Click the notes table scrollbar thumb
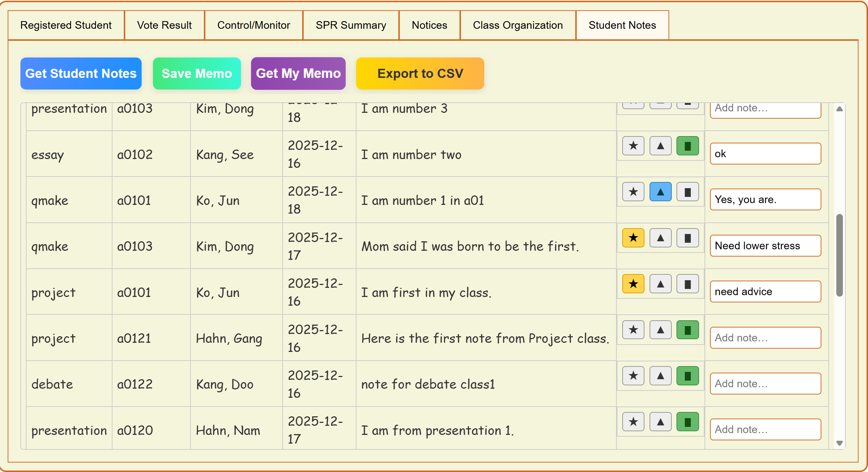868x472 pixels. pyautogui.click(x=840, y=255)
